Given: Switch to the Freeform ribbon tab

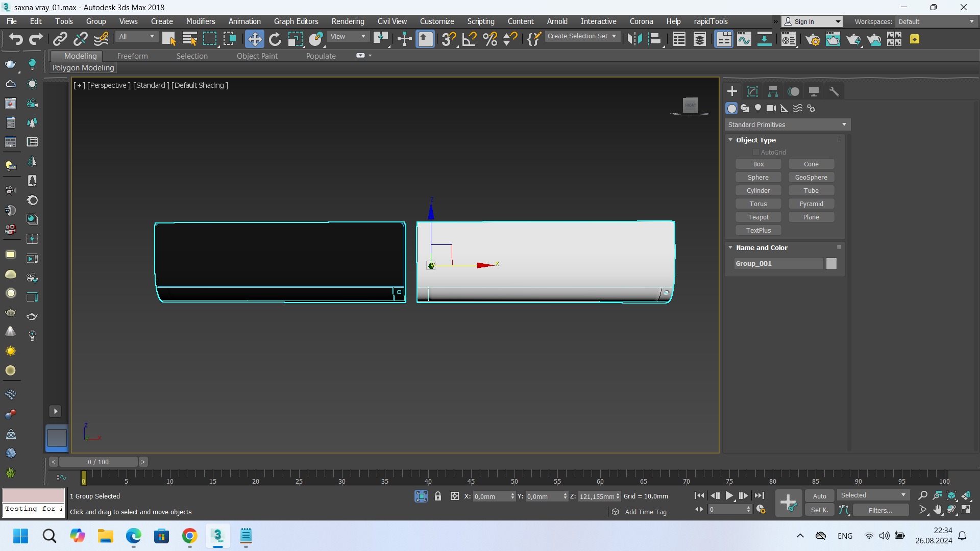Looking at the screenshot, I should (132, 56).
